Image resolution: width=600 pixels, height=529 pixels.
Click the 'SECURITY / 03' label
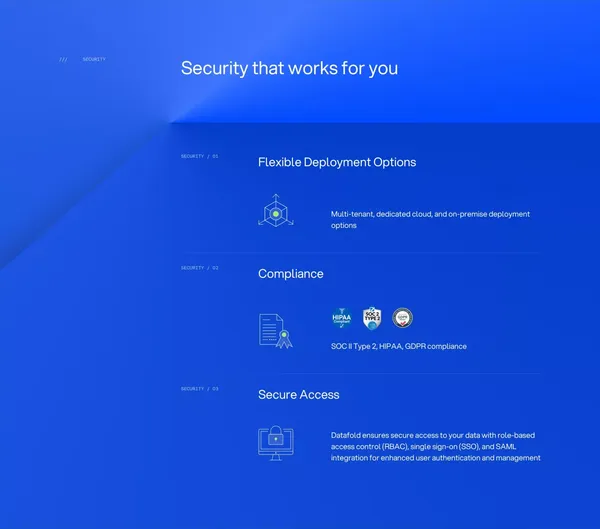199,389
